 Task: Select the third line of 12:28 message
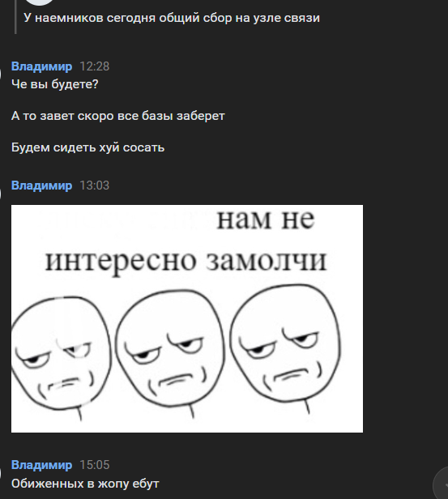click(x=87, y=147)
